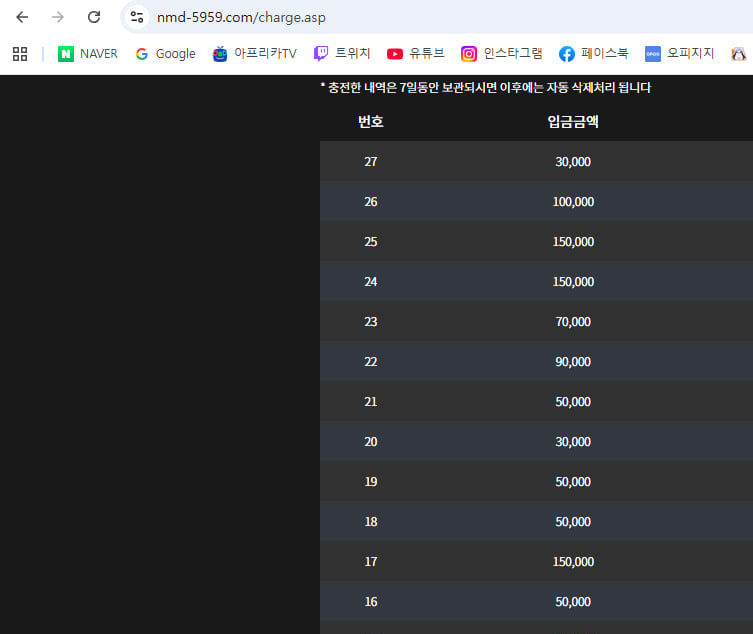Open the NAVER bookmark
The image size is (753, 634).
click(88, 54)
